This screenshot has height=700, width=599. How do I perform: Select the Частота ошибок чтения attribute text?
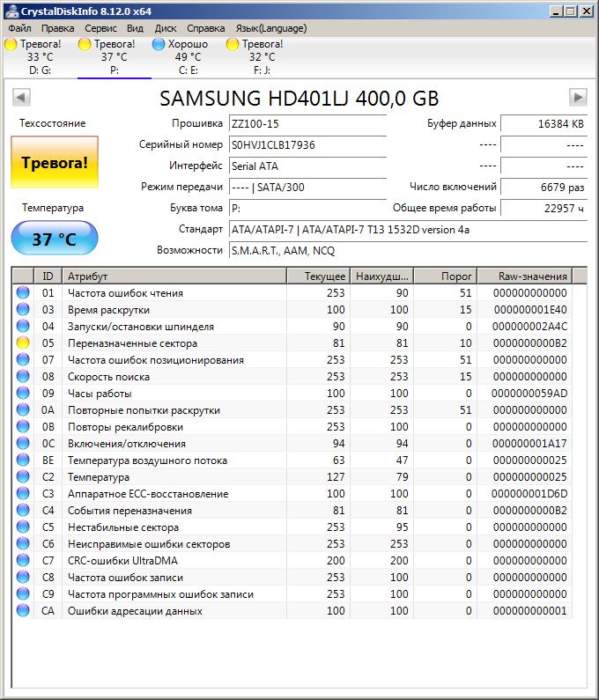pos(125,293)
